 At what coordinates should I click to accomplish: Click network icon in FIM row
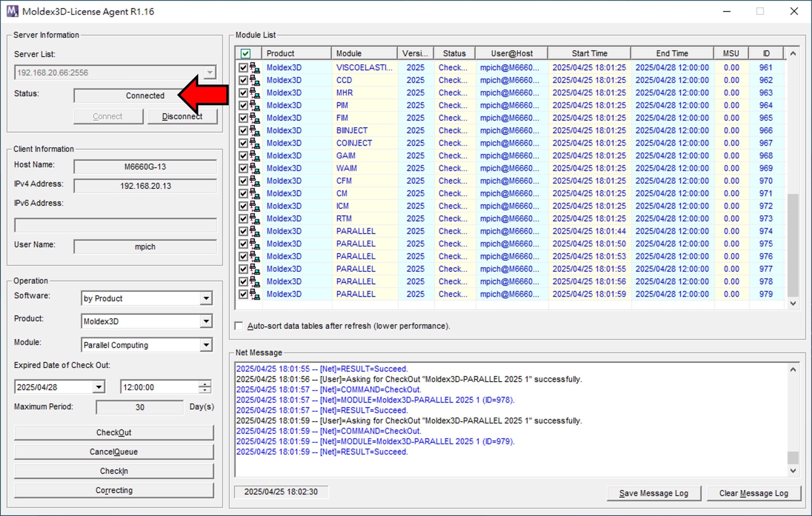click(x=255, y=118)
